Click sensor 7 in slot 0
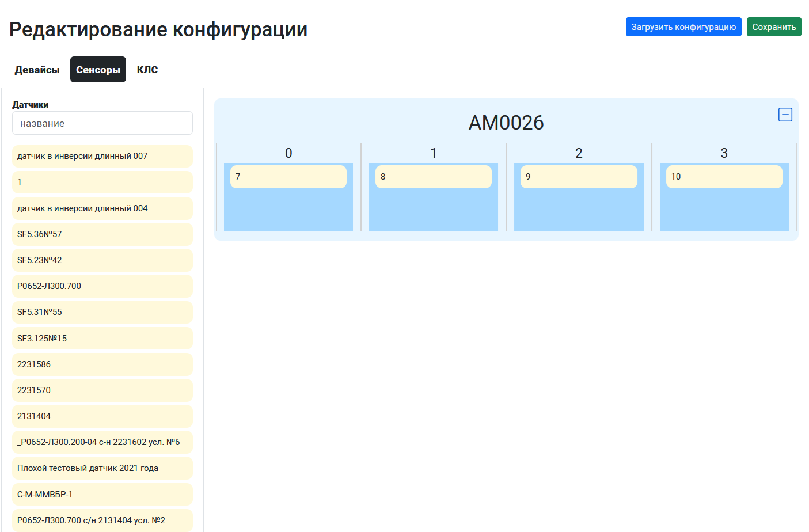809x532 pixels. click(288, 177)
